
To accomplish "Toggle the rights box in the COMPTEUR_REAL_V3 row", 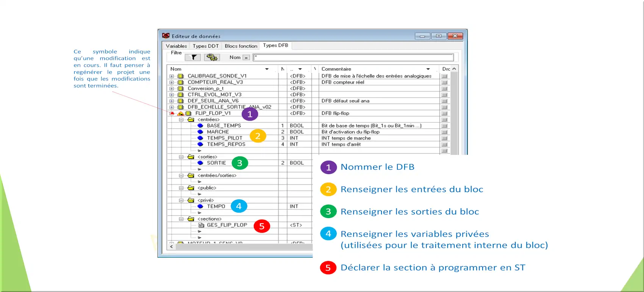I will (444, 82).
